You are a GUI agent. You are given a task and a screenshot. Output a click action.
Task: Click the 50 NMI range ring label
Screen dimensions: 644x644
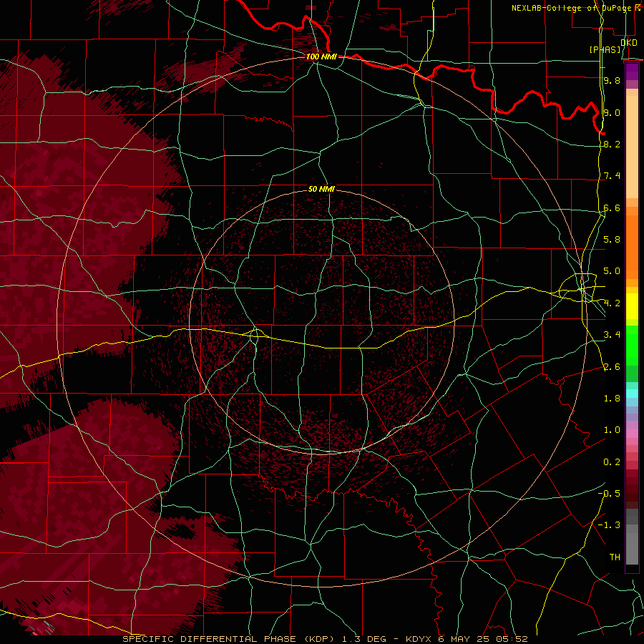[321, 190]
